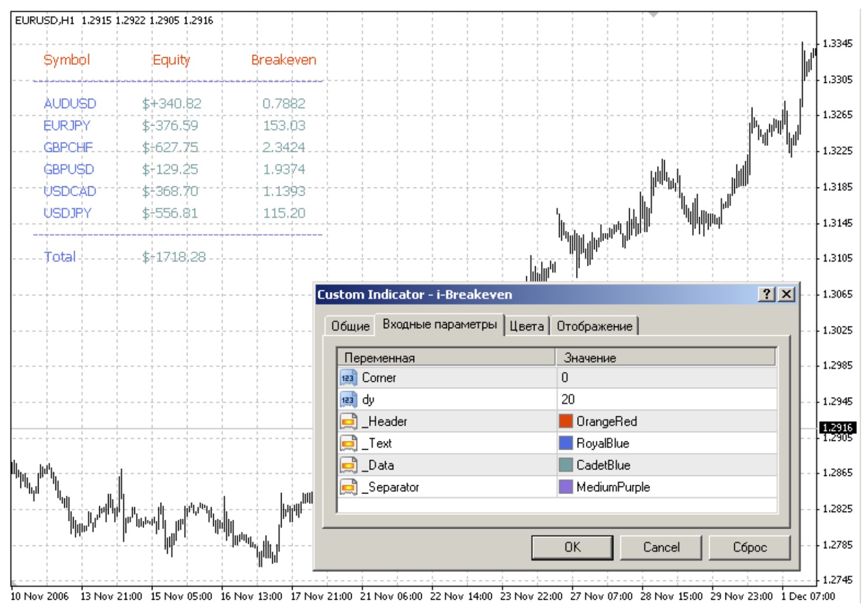The width and height of the screenshot is (868, 612).
Task: Switch to the Входные параметры tab
Action: (439, 324)
